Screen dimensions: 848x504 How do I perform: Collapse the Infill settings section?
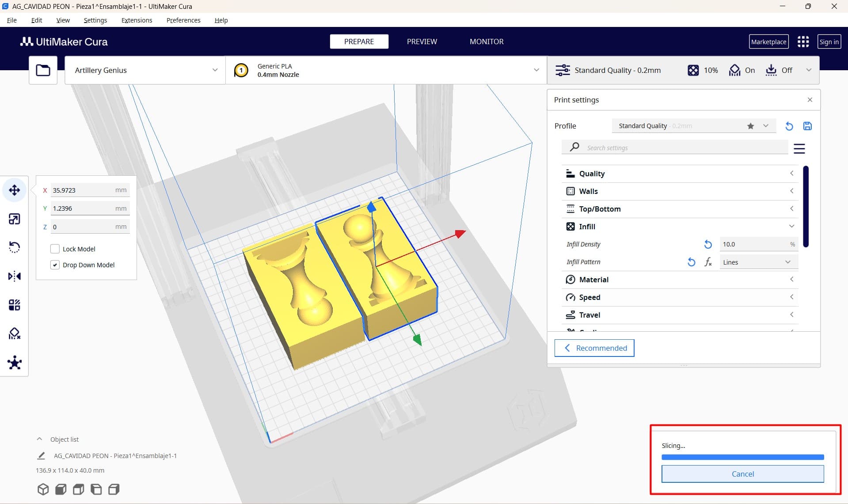(x=680, y=227)
